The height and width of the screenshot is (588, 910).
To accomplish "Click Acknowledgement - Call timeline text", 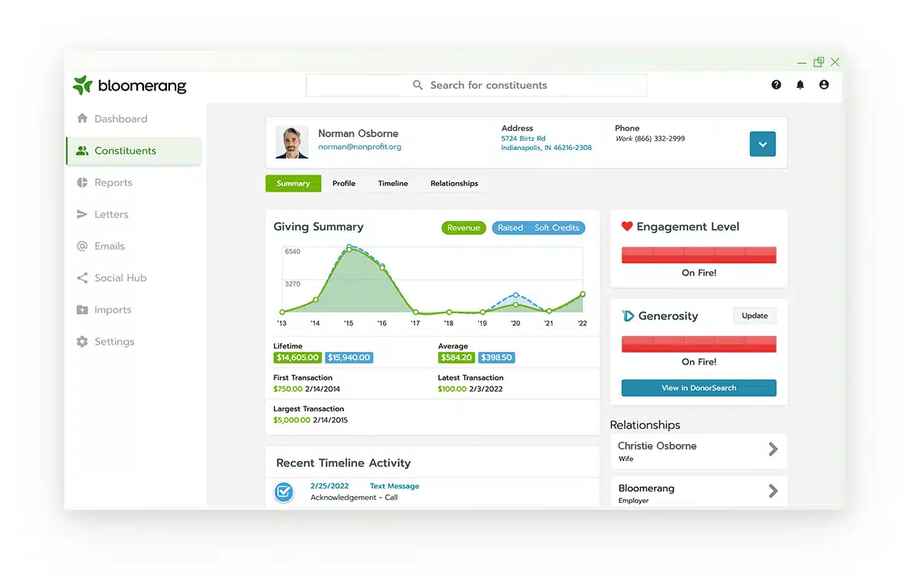I will click(354, 498).
